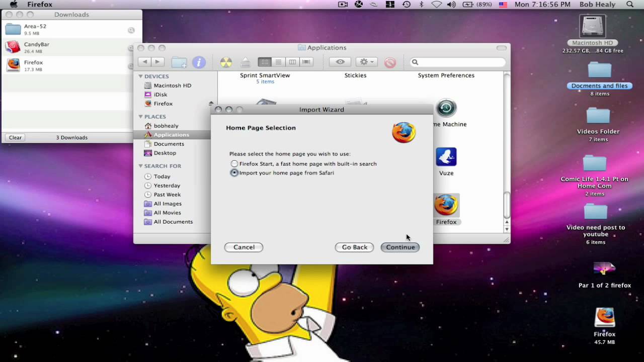
Task: Click the Firefox 45.7 MB desktop disk image
Action: pos(605,318)
